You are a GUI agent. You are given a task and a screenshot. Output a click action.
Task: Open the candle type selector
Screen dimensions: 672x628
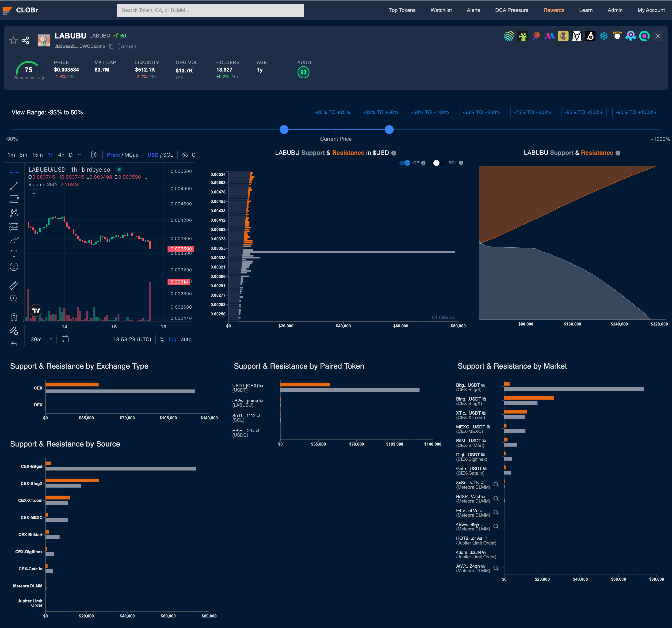(x=93, y=154)
